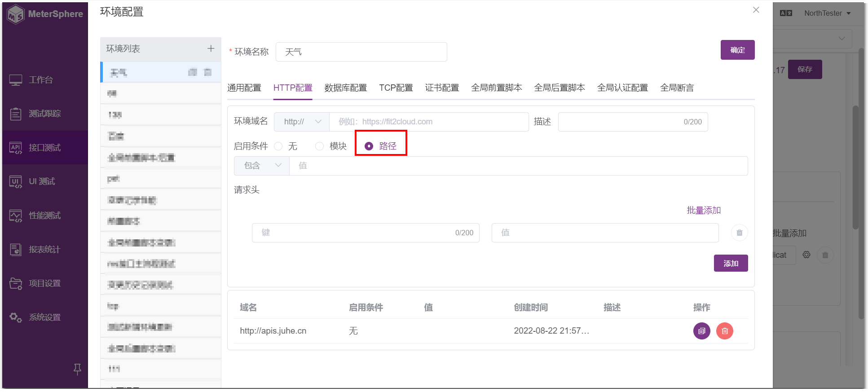Open the http:// protocol dropdown

click(x=302, y=122)
